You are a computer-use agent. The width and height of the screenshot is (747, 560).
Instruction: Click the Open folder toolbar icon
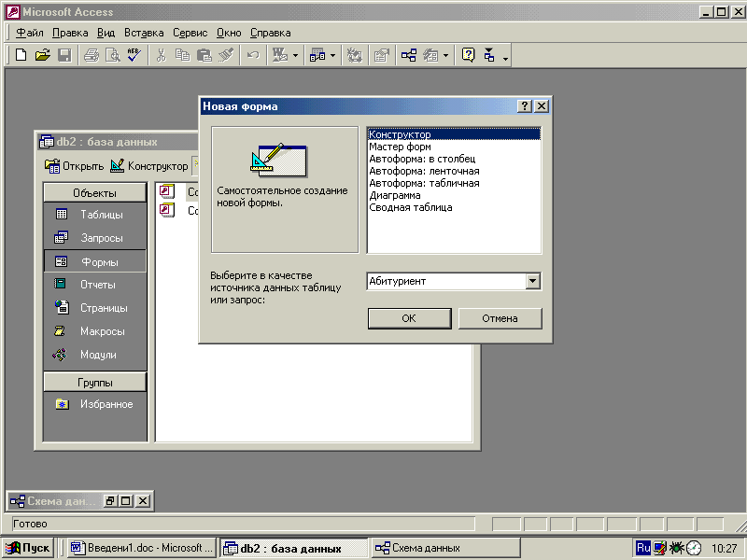(x=42, y=55)
